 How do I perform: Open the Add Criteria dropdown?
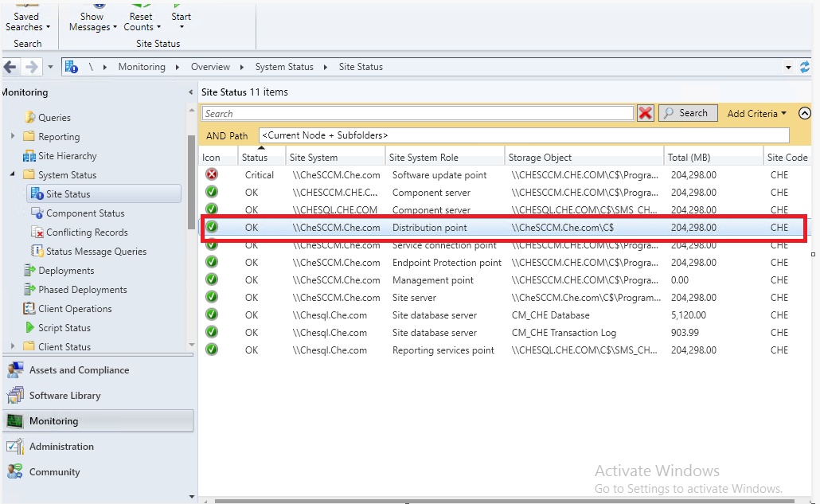pyautogui.click(x=756, y=113)
